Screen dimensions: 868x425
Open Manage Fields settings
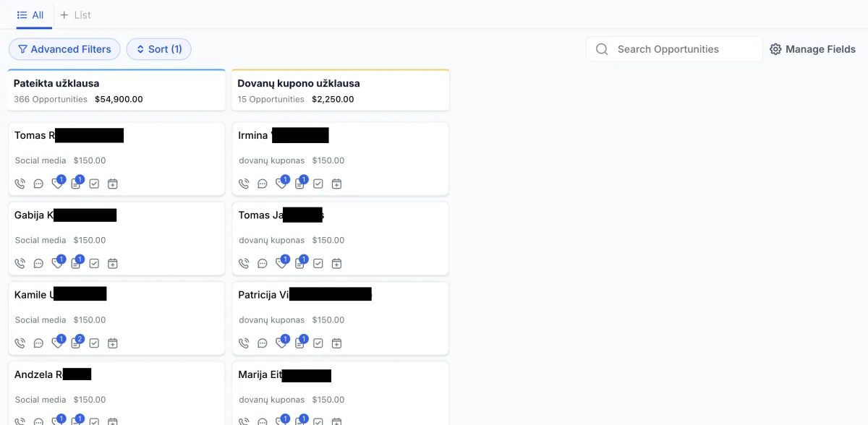tap(812, 49)
